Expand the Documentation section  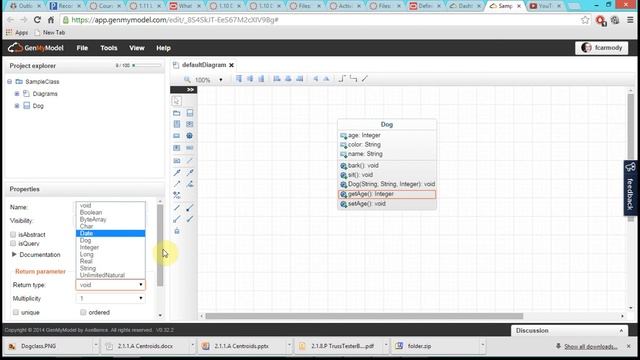14,254
